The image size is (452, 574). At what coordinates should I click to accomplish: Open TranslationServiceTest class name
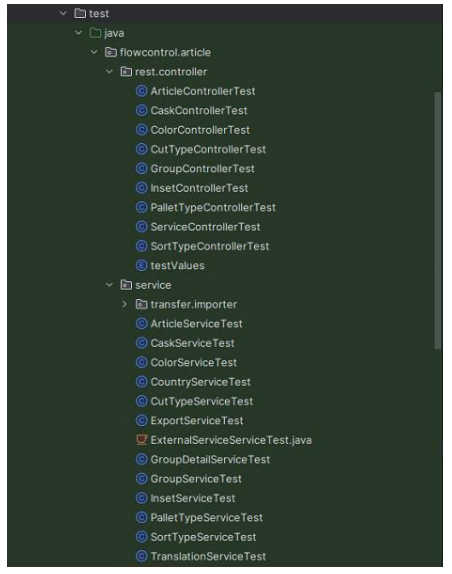point(208,556)
